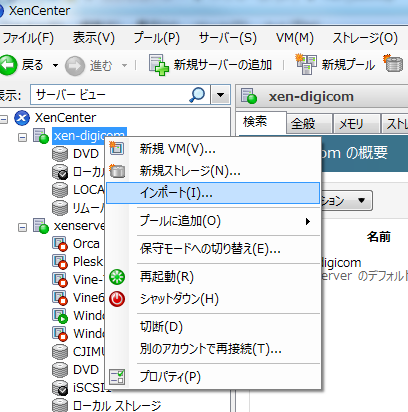Open the プール(P) menu
This screenshot has width=408, height=412.
click(x=157, y=38)
